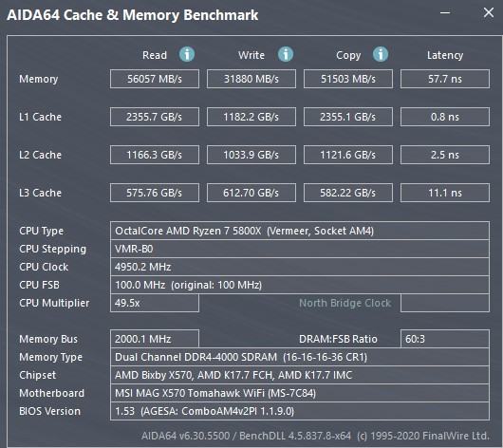Click the DRAM:FSB Ratio 60:3 field
Image resolution: width=503 pixels, height=448 pixels.
coord(444,339)
